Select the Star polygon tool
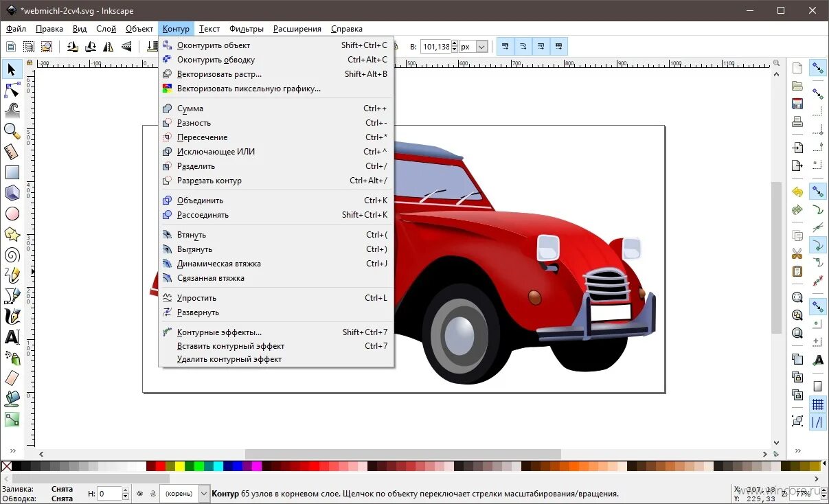829x504 pixels. 12,234
